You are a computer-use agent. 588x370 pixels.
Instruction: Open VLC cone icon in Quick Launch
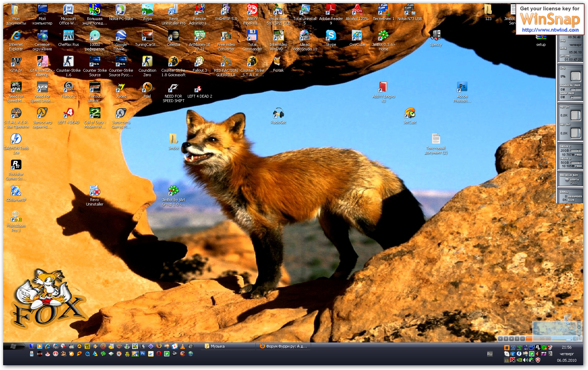pos(182,346)
